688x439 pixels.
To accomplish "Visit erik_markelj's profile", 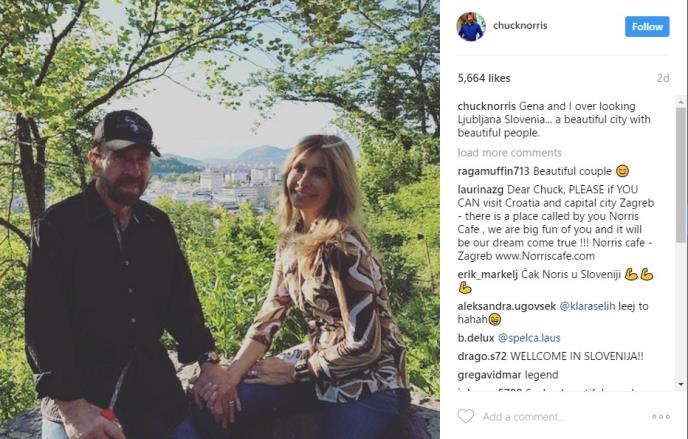I will [x=487, y=275].
